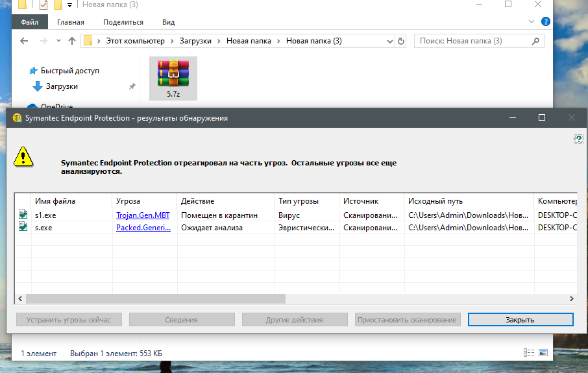The height and width of the screenshot is (373, 588).
Task: Select the s.exe file name cell
Action: [x=43, y=228]
